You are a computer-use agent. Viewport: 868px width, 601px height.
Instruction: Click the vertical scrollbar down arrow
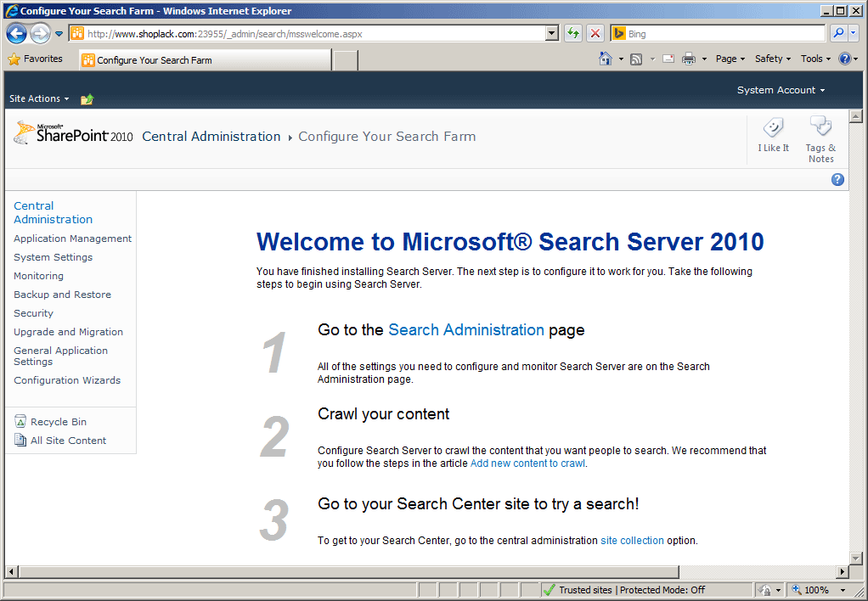[x=856, y=559]
